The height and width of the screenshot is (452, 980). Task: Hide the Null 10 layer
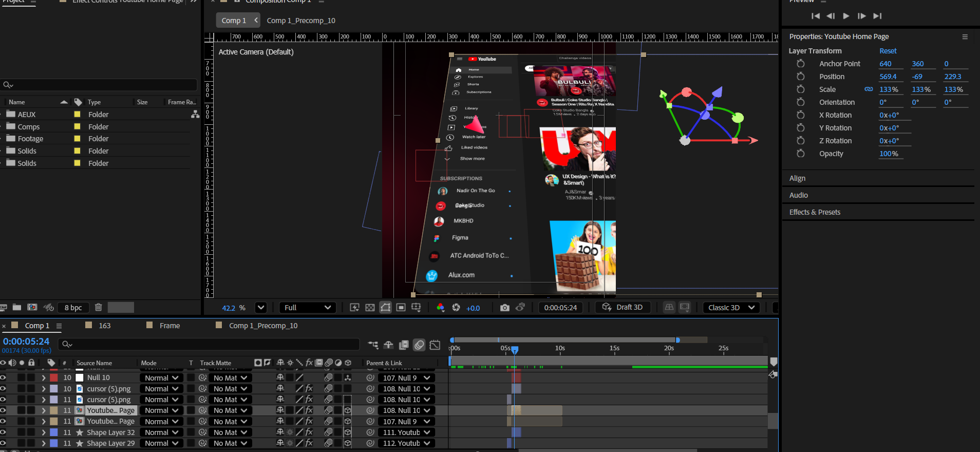[3, 378]
